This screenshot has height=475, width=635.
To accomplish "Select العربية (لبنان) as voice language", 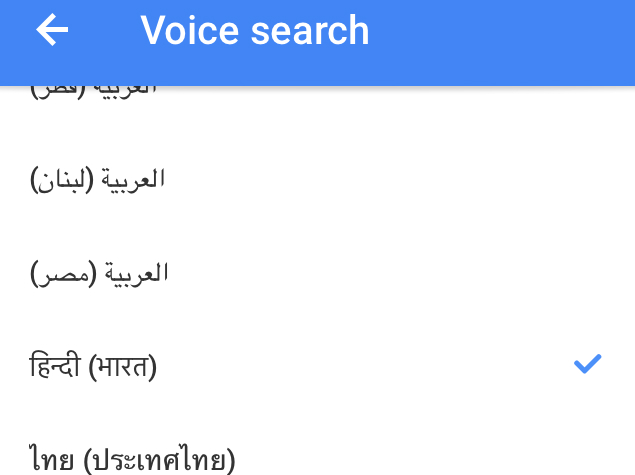I will [x=98, y=180].
